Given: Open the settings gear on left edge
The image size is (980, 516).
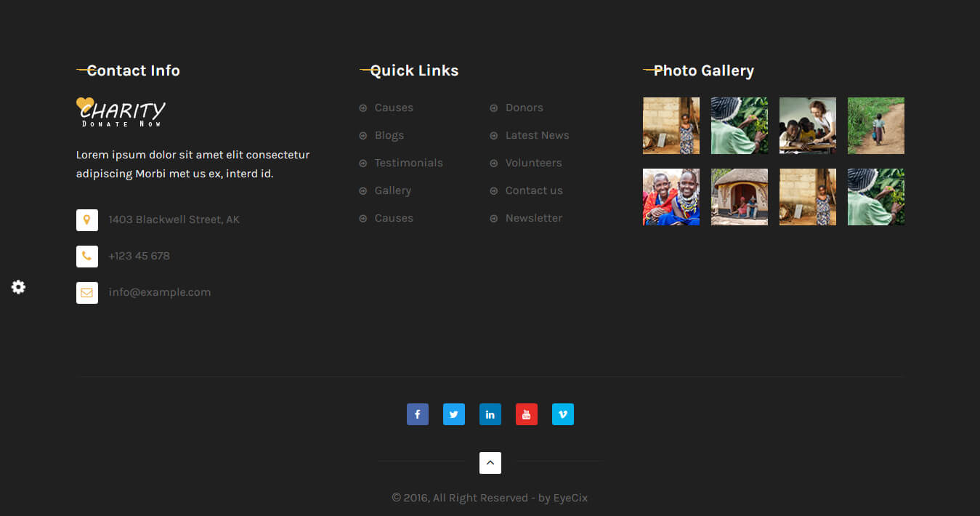Looking at the screenshot, I should pos(18,287).
